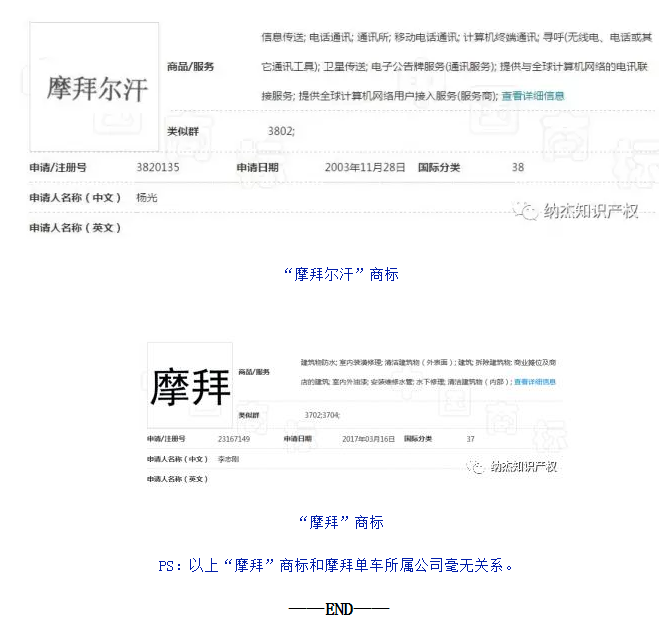This screenshot has width=667, height=636.
Task: Select similar group value 3702;3704;
Action: click(322, 415)
